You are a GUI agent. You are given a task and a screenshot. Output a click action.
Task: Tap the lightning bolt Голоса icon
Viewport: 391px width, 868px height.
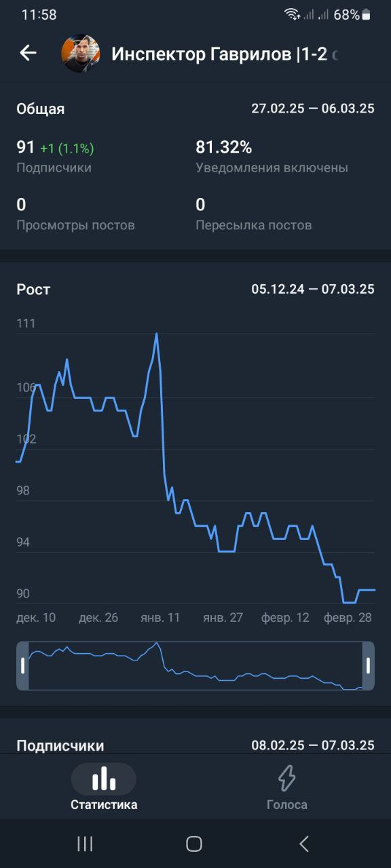pos(286,778)
